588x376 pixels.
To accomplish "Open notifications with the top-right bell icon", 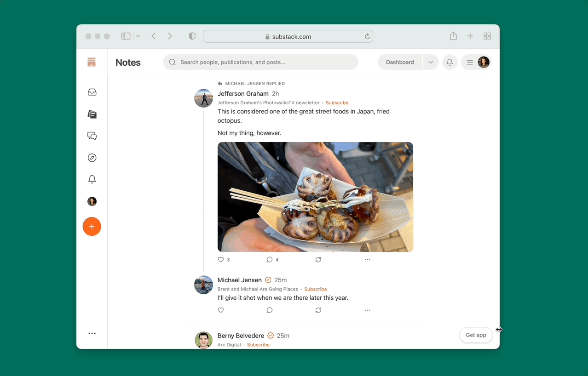I will click(450, 62).
